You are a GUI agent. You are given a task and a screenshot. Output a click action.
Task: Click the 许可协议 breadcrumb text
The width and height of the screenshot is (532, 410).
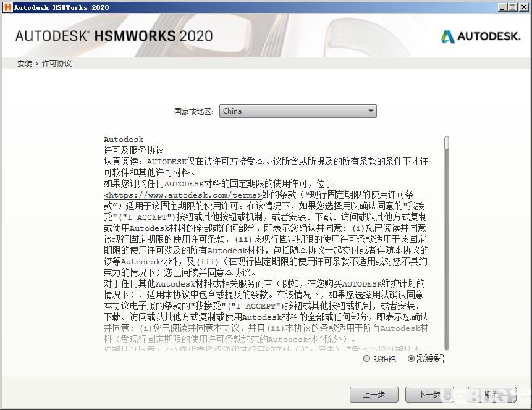pos(57,64)
